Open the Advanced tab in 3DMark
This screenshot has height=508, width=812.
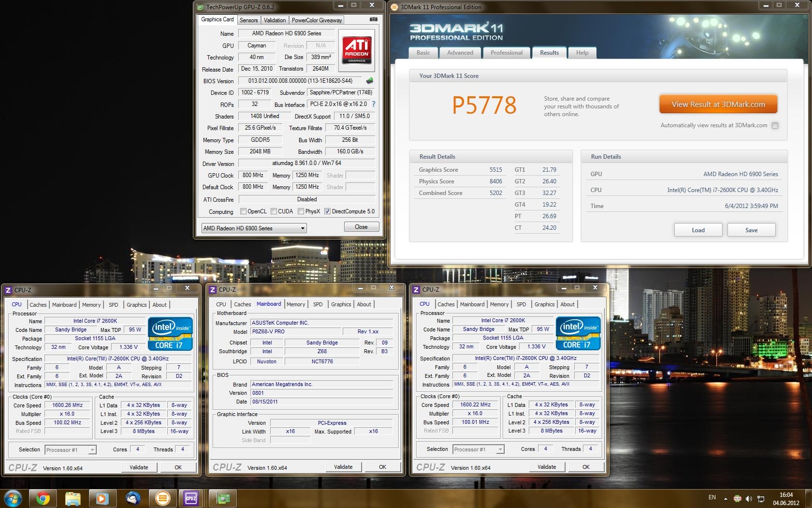[x=460, y=53]
